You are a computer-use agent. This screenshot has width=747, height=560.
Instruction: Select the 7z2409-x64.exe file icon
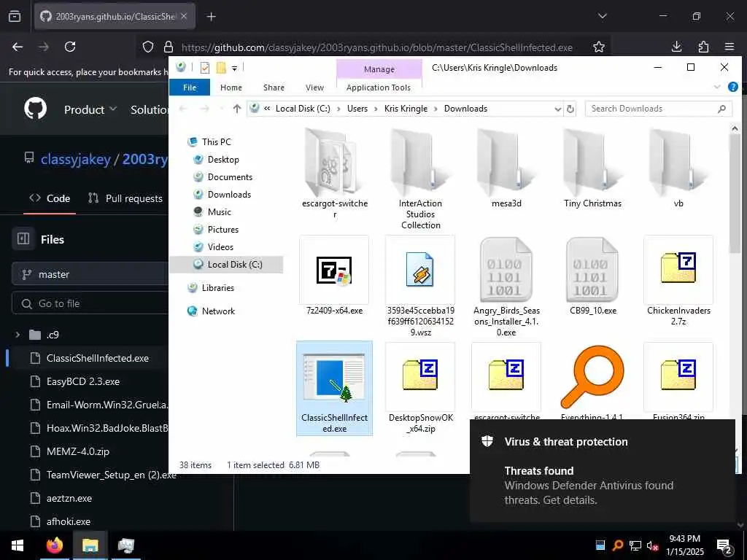[x=334, y=270]
